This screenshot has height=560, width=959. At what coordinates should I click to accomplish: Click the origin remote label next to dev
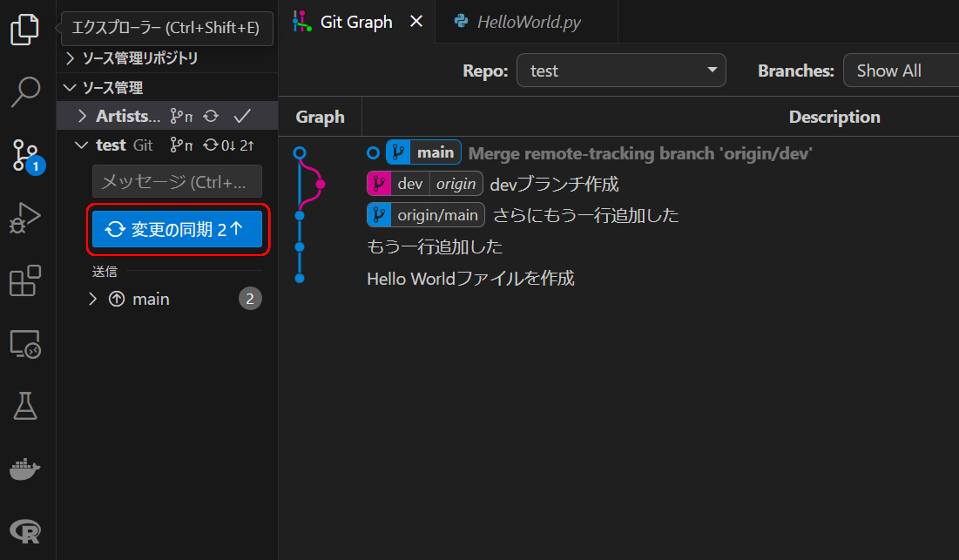point(456,184)
